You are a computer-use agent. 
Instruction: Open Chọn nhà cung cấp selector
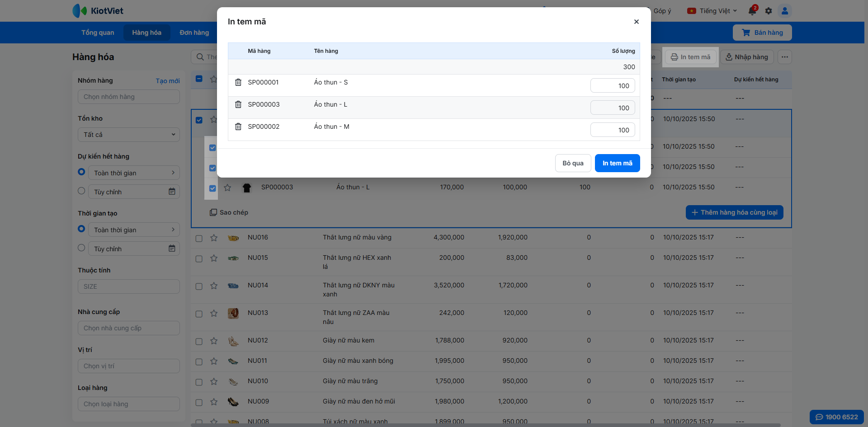(x=129, y=328)
